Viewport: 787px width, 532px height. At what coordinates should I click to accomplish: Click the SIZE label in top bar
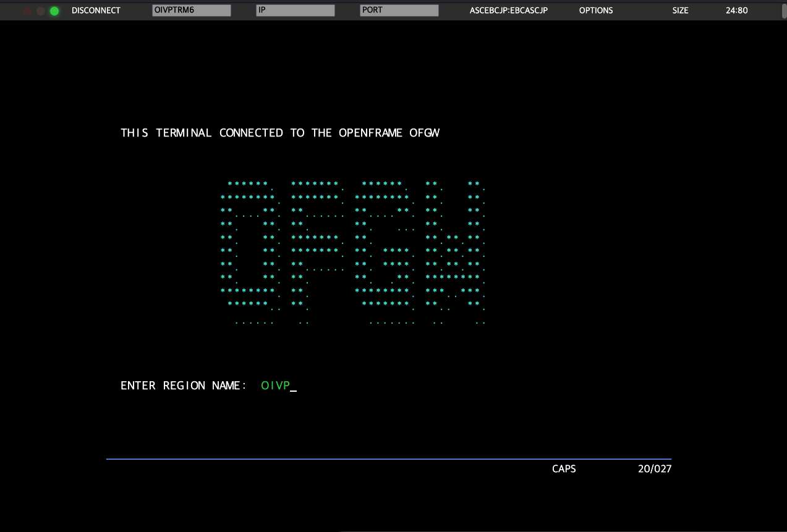pos(680,11)
